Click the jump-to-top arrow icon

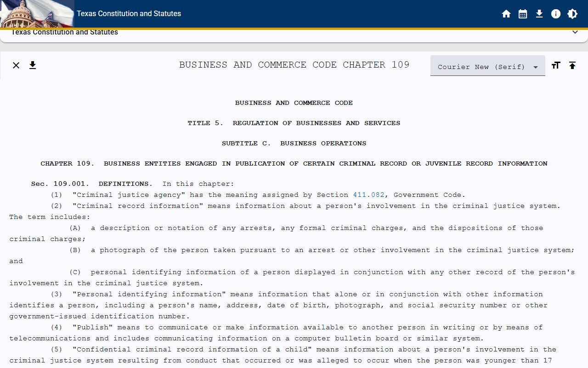572,65
